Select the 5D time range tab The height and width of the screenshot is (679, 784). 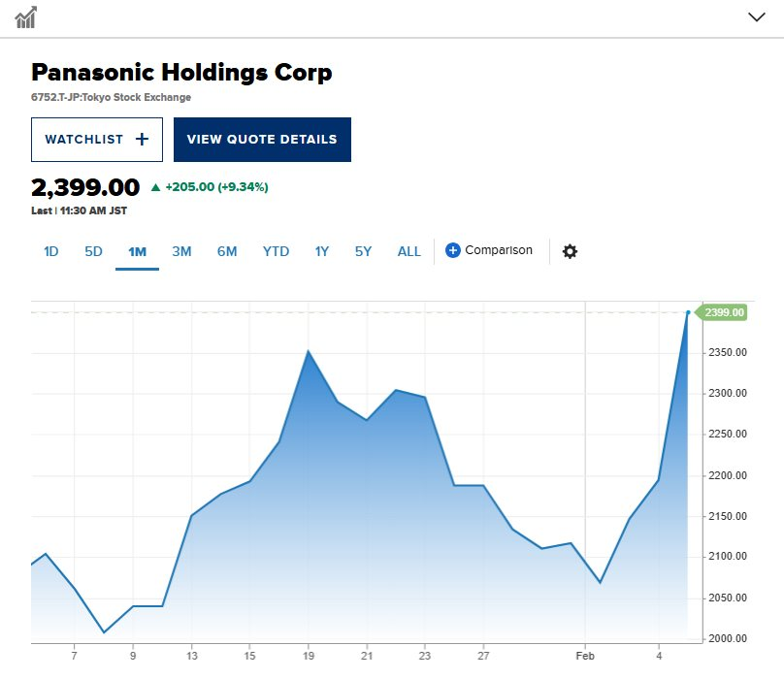point(93,251)
